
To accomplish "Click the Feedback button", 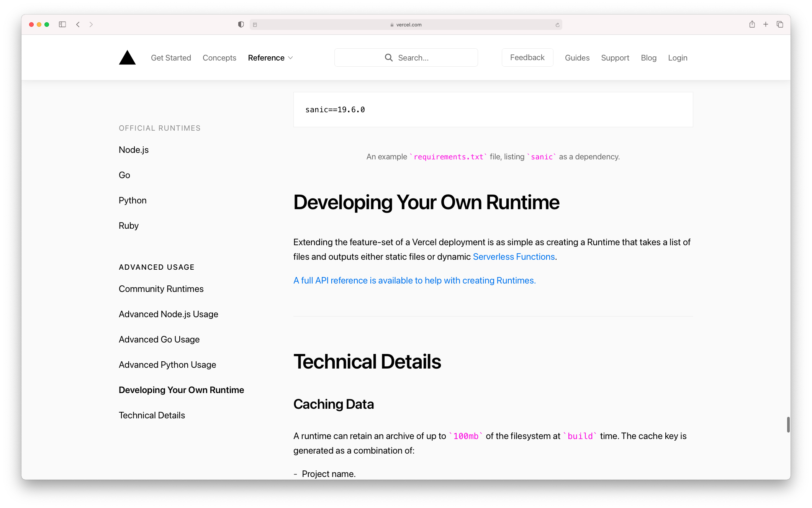I will [x=527, y=57].
